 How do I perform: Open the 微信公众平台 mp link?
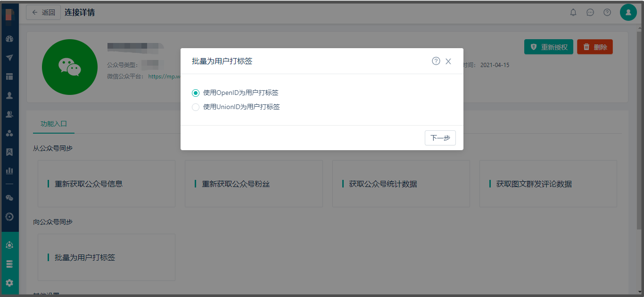coord(165,76)
